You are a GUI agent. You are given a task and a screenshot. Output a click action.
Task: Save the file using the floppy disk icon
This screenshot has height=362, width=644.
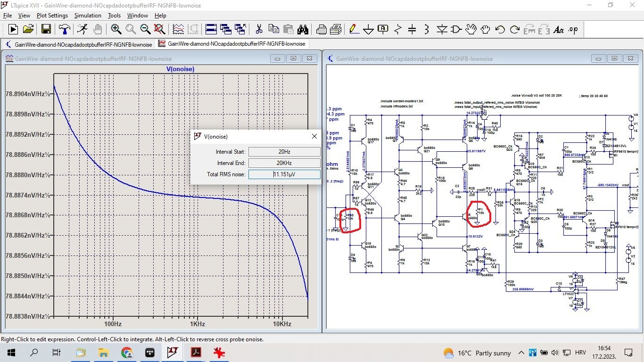pos(46,29)
